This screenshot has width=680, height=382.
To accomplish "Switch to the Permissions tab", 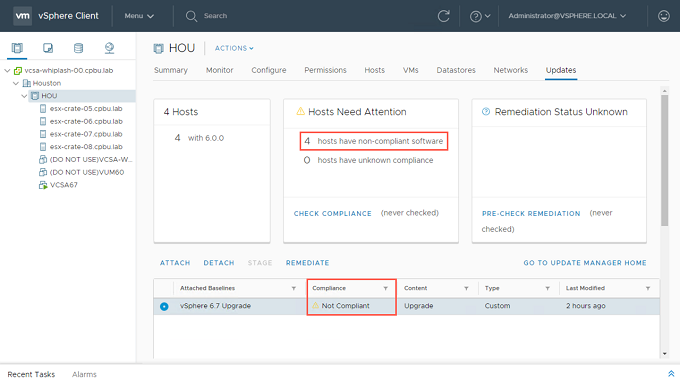I will [325, 70].
